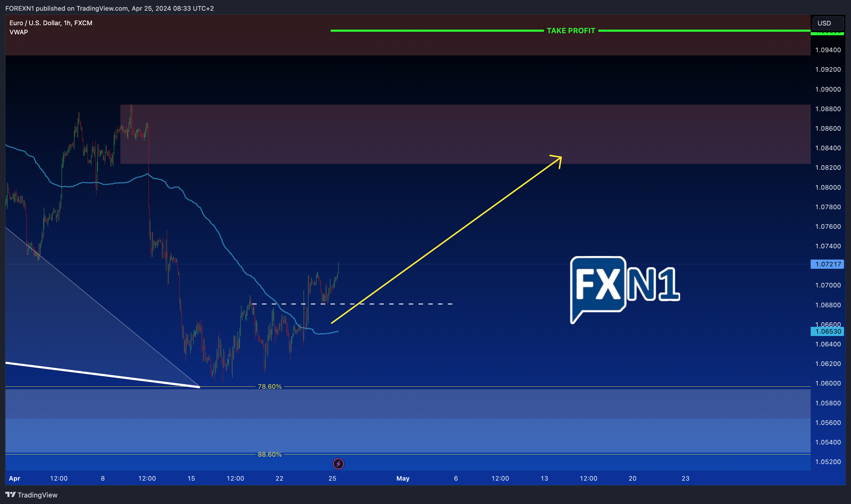
Task: Click the 22 date label on time axis
Action: pyautogui.click(x=279, y=478)
